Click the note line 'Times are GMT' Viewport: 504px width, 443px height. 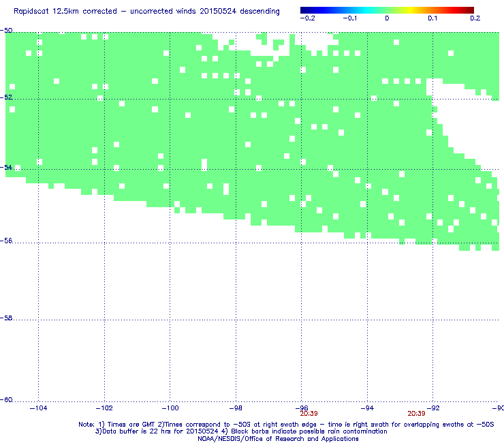point(131,425)
